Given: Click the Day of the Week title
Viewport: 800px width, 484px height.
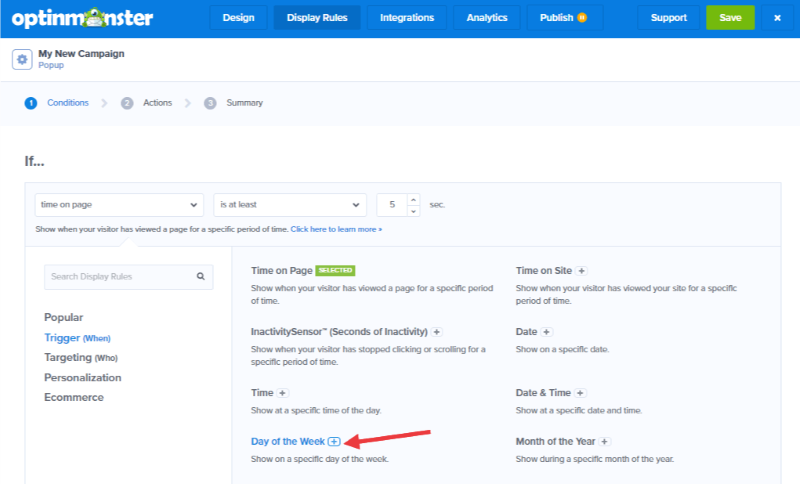Looking at the screenshot, I should tap(288, 442).
